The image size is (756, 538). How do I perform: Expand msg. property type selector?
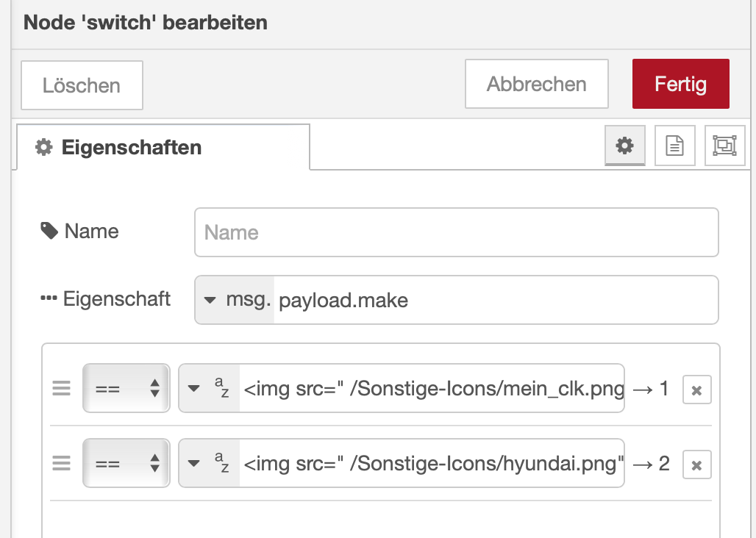pos(234,300)
